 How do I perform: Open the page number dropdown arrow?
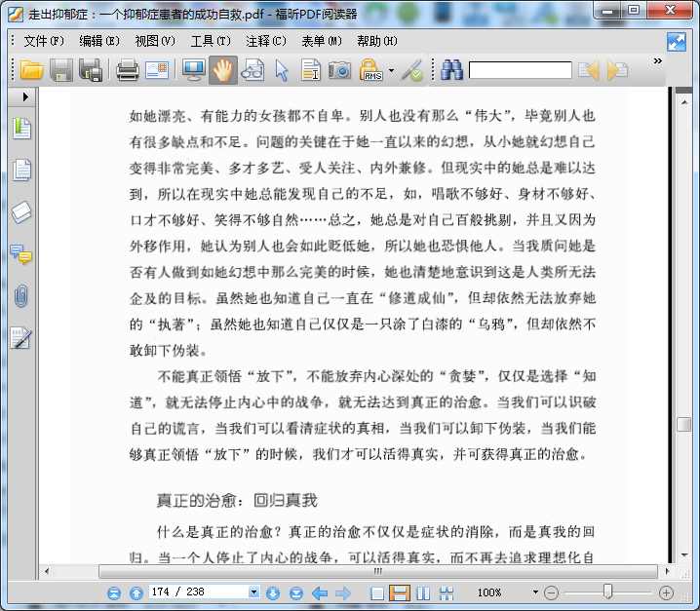[253, 592]
